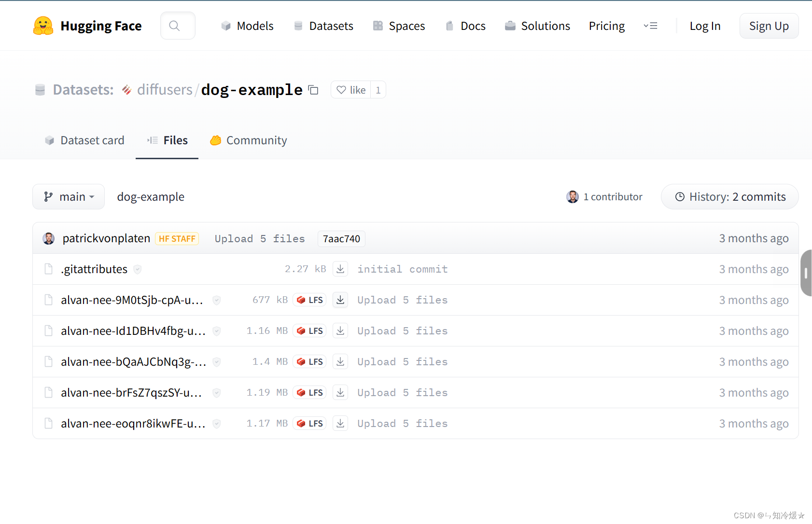Click shield icon beside alvan-nee-Id1DBHv4fbg file
Screen dimensions: 812x524
pos(217,331)
